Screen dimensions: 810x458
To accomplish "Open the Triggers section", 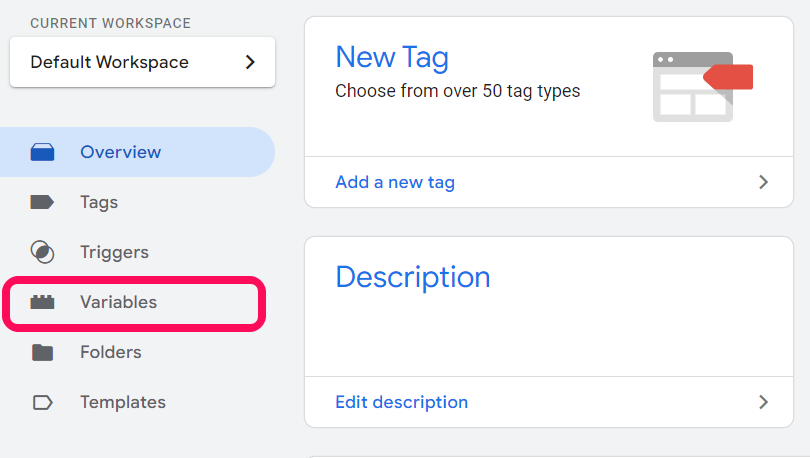I will (x=114, y=252).
